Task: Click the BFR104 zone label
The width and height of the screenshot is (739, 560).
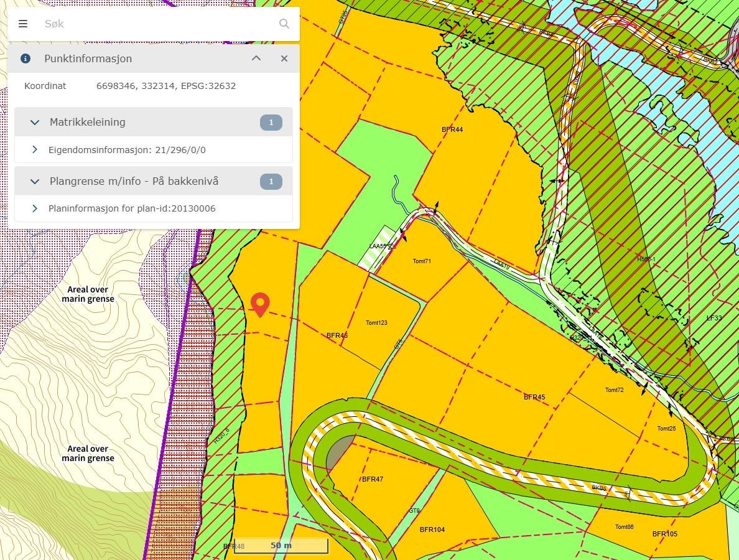Action: pyautogui.click(x=432, y=530)
